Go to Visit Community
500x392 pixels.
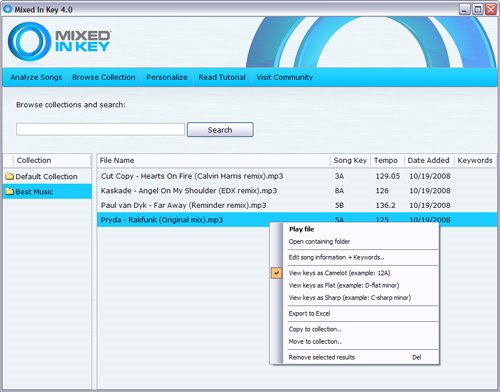pyautogui.click(x=284, y=77)
